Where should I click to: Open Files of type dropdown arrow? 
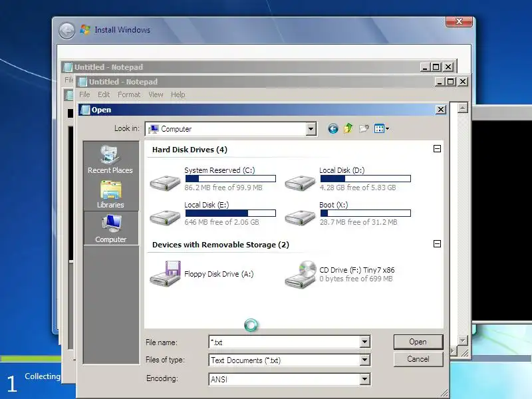click(x=364, y=360)
